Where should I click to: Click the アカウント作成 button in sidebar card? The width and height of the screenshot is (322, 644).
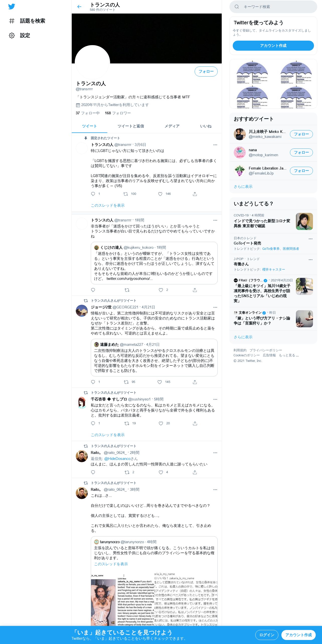tap(273, 46)
